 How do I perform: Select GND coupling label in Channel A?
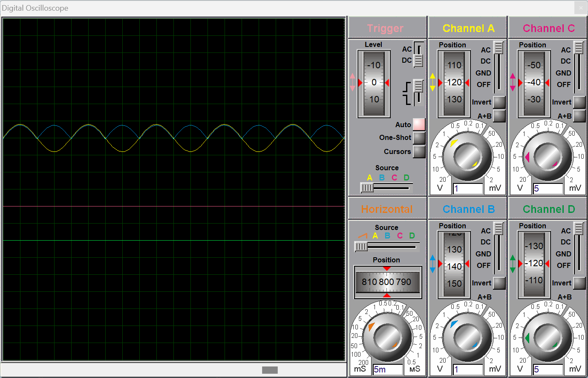483,73
